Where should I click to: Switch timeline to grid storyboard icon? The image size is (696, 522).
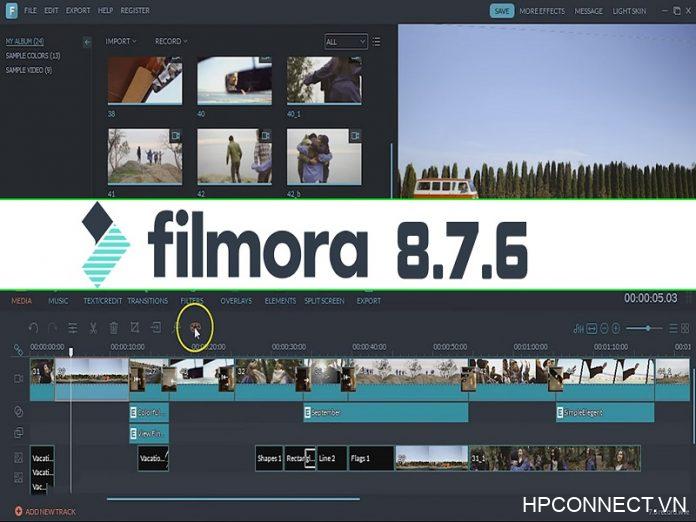click(x=685, y=328)
